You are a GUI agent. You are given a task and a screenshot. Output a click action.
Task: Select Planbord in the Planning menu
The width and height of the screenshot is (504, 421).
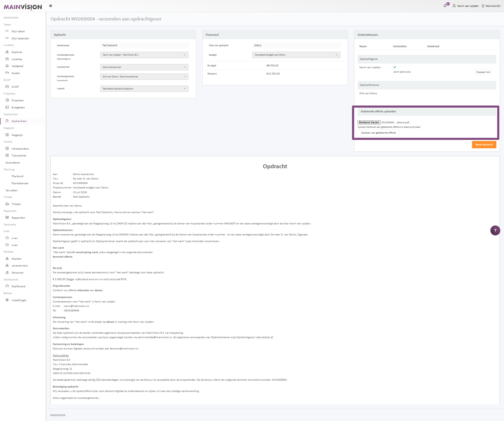(x=17, y=176)
